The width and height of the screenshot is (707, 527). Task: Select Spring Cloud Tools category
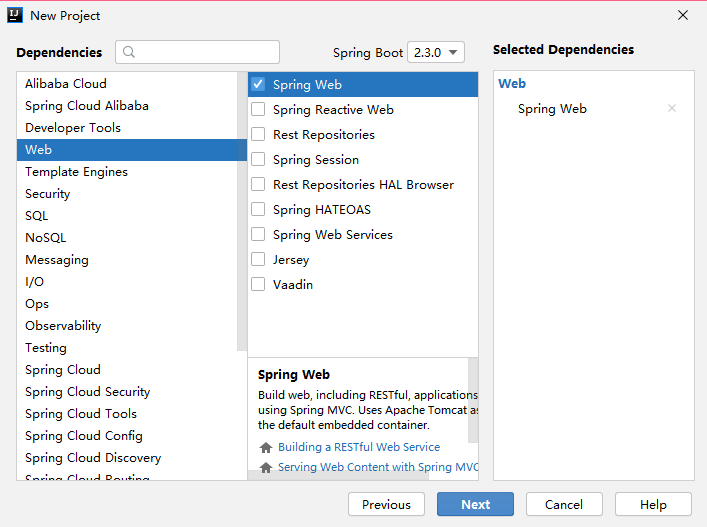coord(127,414)
